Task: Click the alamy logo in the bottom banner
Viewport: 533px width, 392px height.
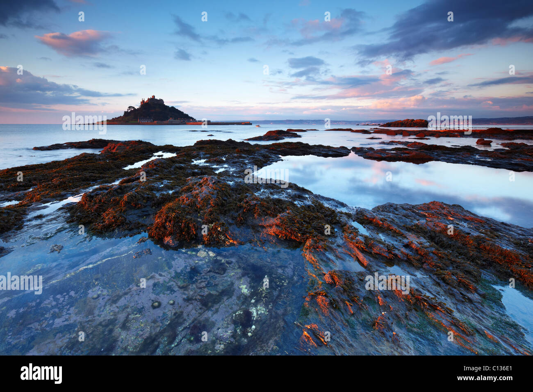Action: pyautogui.click(x=41, y=374)
